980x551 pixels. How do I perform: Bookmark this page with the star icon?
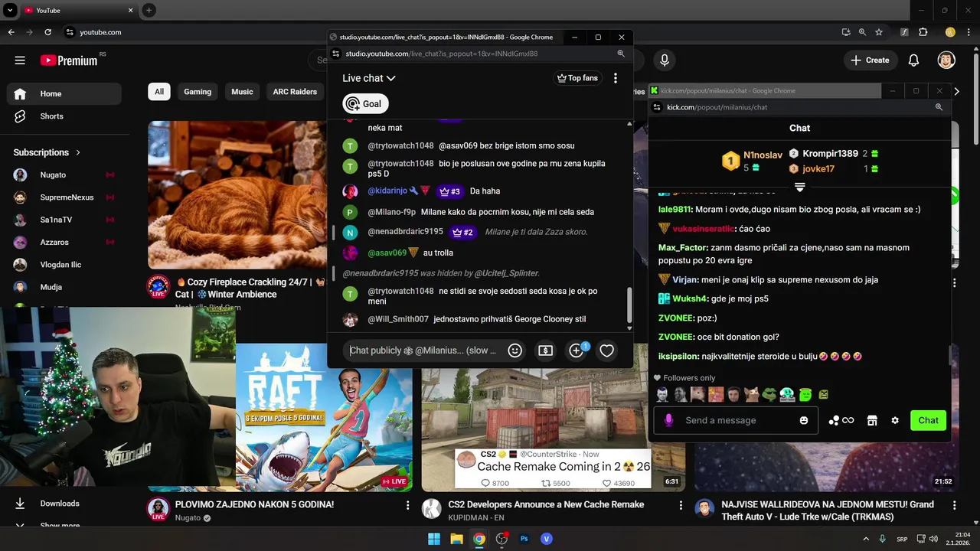point(879,32)
